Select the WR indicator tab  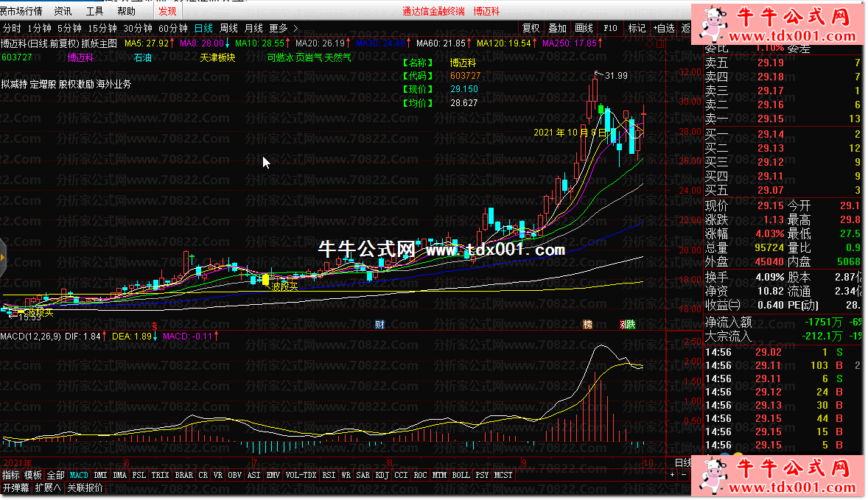click(x=346, y=475)
